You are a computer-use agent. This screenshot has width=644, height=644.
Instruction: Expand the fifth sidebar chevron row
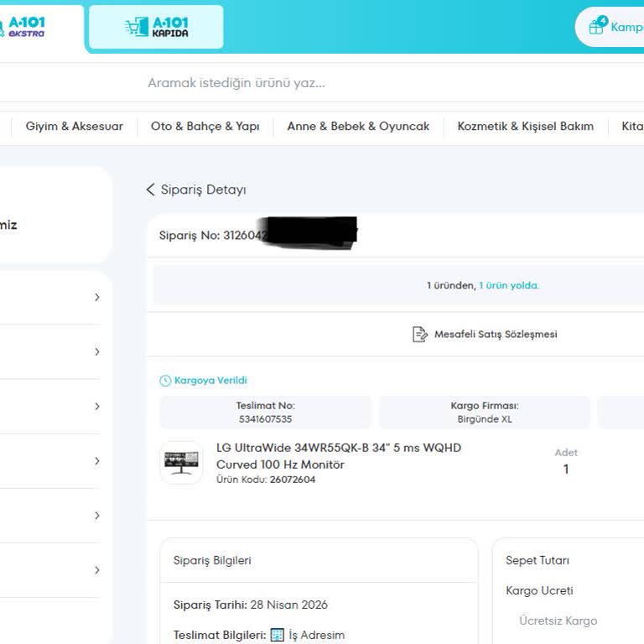pos(97,516)
